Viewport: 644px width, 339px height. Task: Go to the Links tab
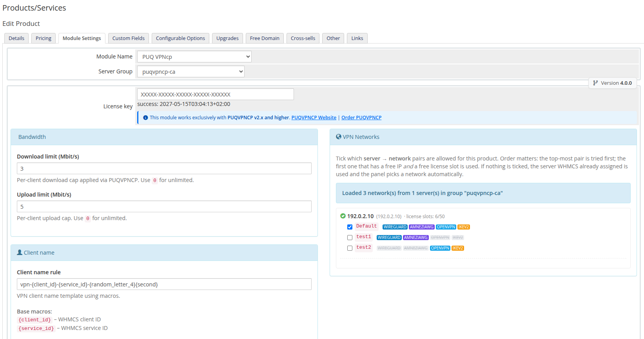[357, 38]
